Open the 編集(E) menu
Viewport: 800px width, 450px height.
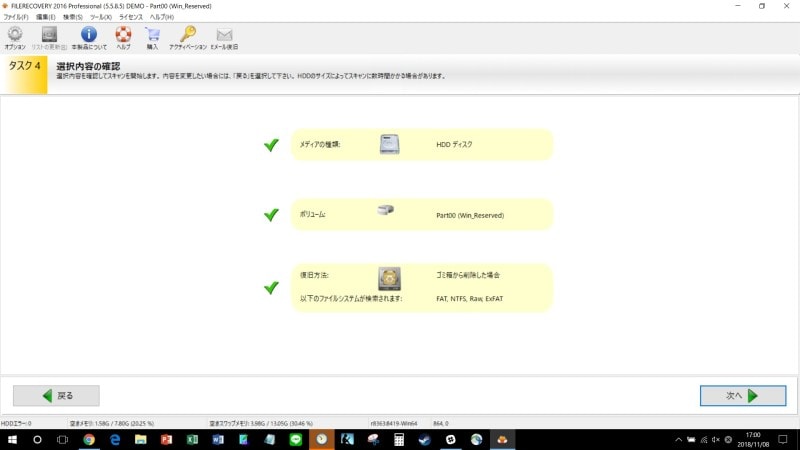click(x=46, y=17)
